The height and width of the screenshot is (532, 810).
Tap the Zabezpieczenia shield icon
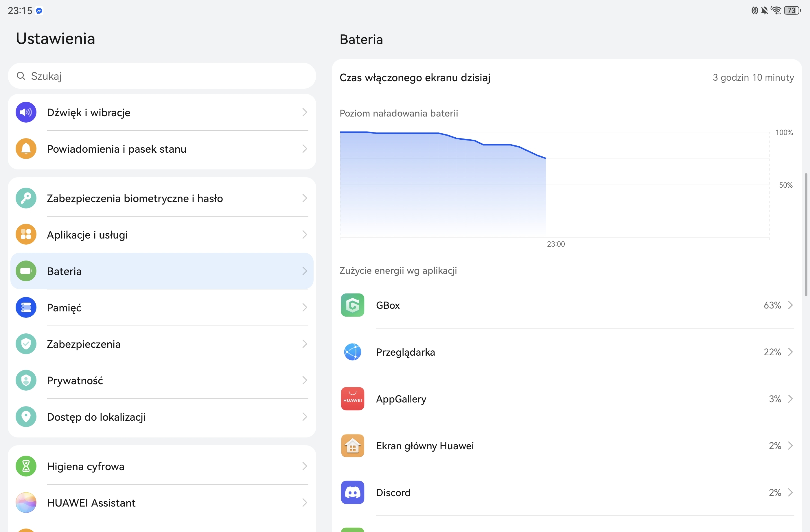click(26, 343)
